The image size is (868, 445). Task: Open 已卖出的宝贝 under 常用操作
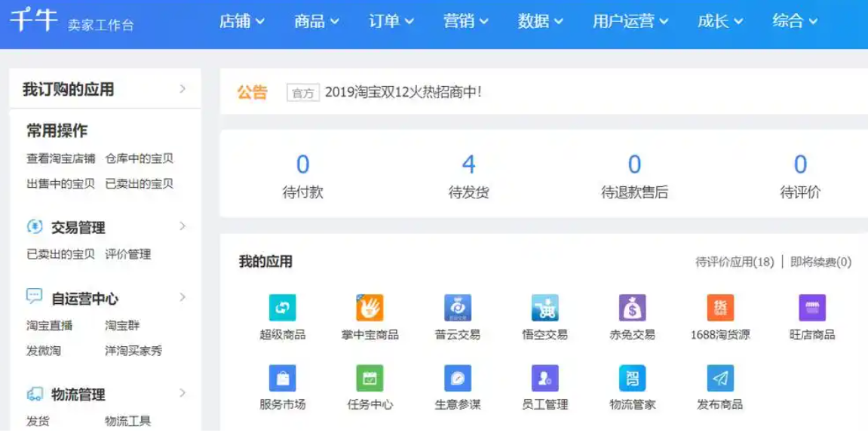pos(140,183)
